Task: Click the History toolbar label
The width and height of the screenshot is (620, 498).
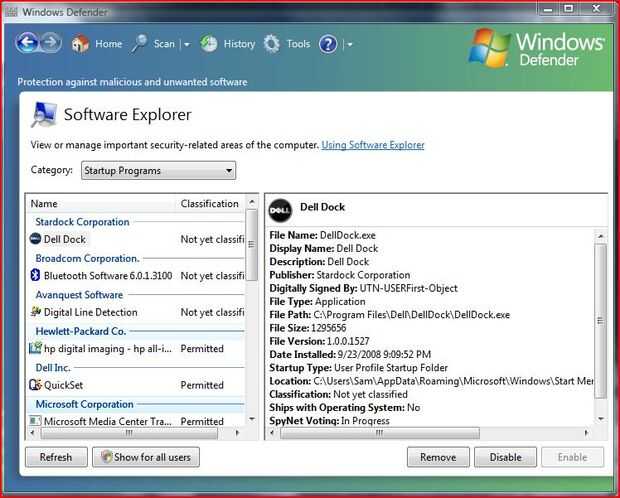Action: point(239,44)
